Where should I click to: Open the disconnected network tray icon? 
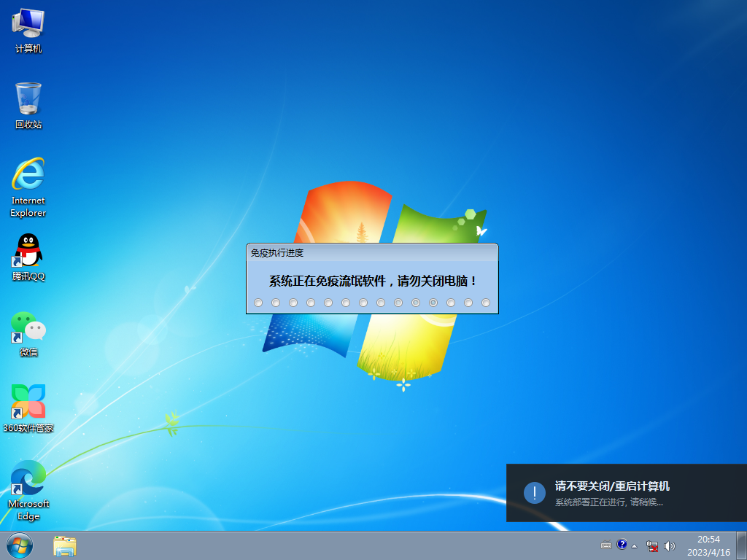(652, 545)
